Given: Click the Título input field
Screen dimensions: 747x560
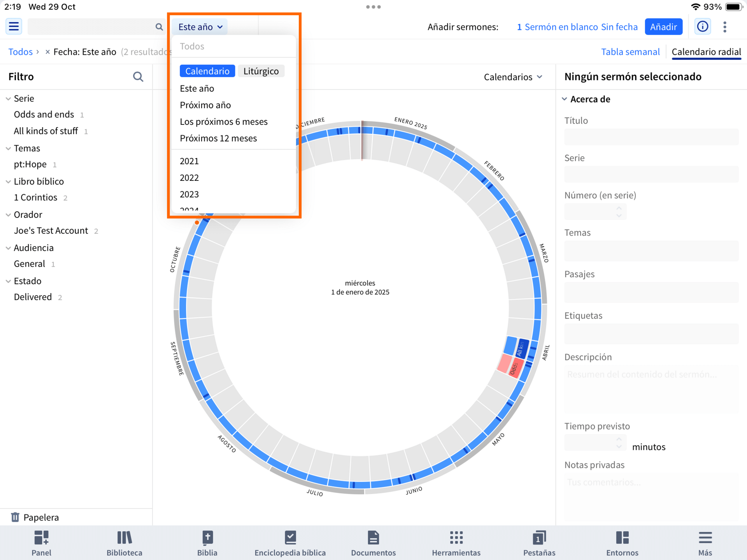Looking at the screenshot, I should 651,137.
